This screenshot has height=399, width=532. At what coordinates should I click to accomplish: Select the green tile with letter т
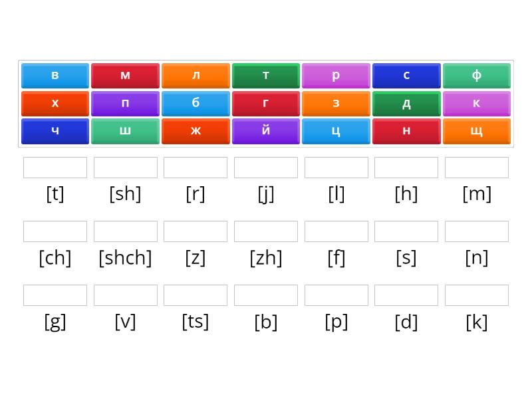pyautogui.click(x=266, y=75)
